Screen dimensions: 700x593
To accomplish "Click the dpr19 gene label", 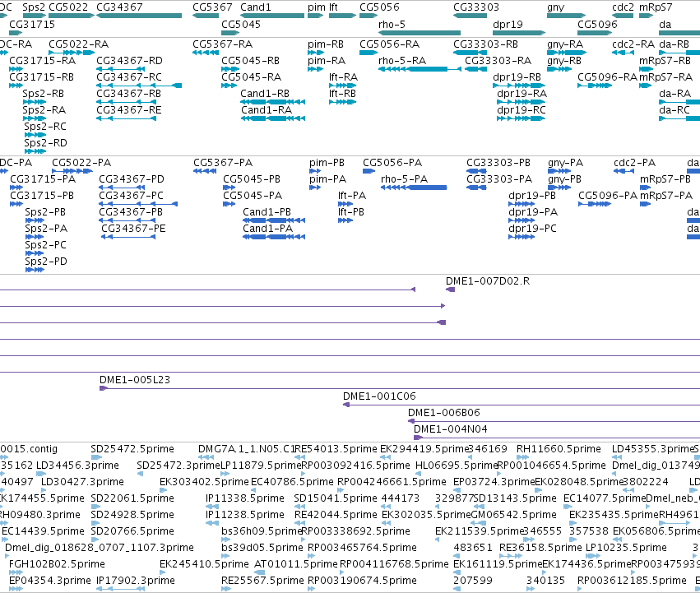I will click(508, 25).
